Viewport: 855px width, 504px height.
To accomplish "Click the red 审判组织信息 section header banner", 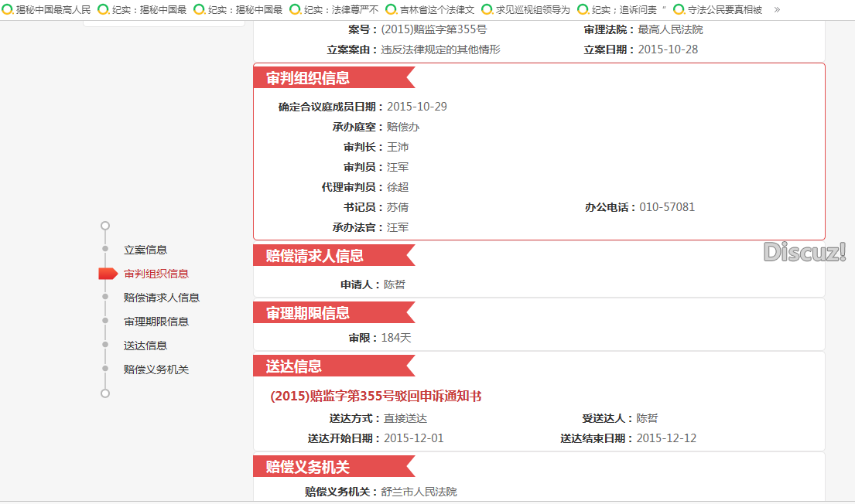I will coord(333,78).
